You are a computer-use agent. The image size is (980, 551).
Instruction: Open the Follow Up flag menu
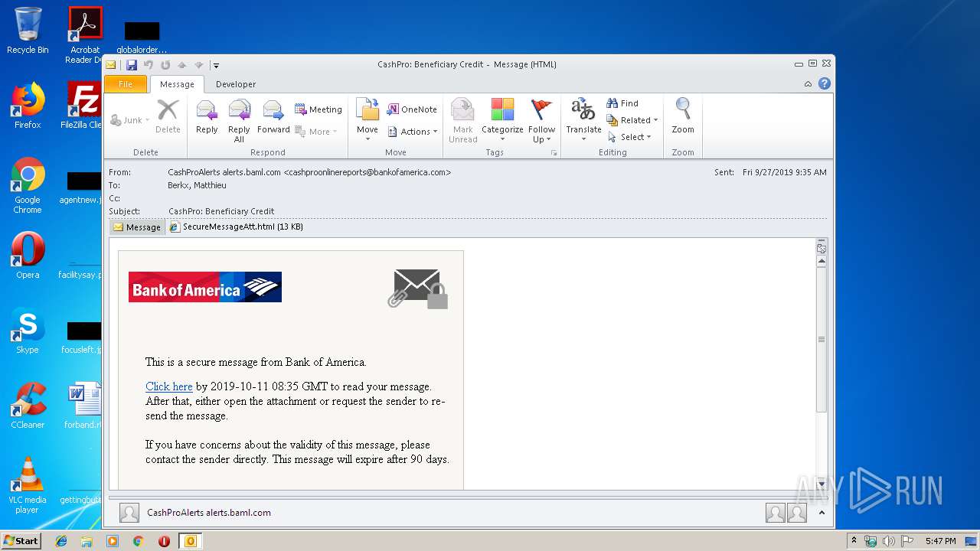pos(541,120)
